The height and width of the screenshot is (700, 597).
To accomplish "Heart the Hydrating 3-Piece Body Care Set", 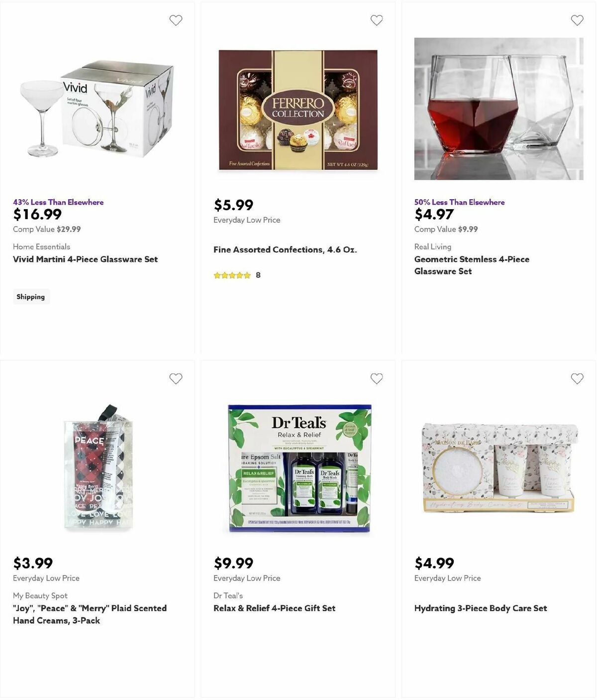I will click(x=577, y=378).
